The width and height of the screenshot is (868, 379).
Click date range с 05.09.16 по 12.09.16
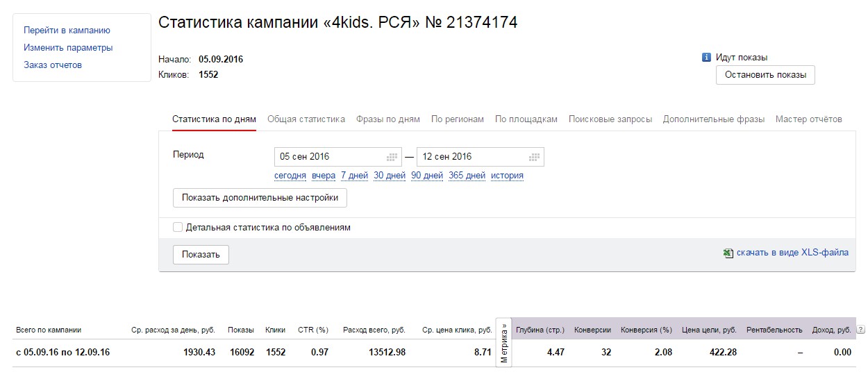coord(63,353)
